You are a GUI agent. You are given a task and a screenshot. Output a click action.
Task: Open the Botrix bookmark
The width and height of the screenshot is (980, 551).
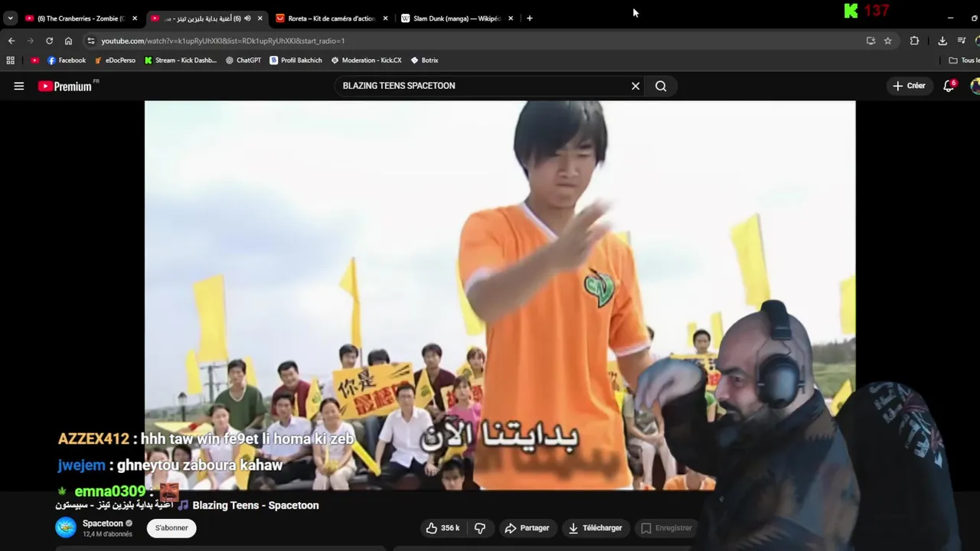pos(424,60)
